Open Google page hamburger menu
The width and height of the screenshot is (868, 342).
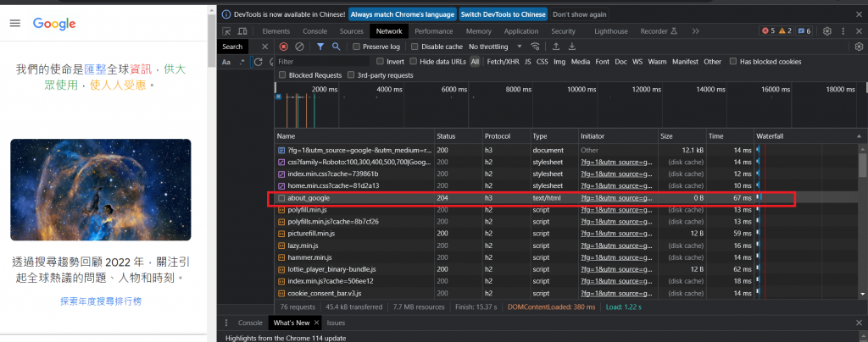pyautogui.click(x=15, y=23)
